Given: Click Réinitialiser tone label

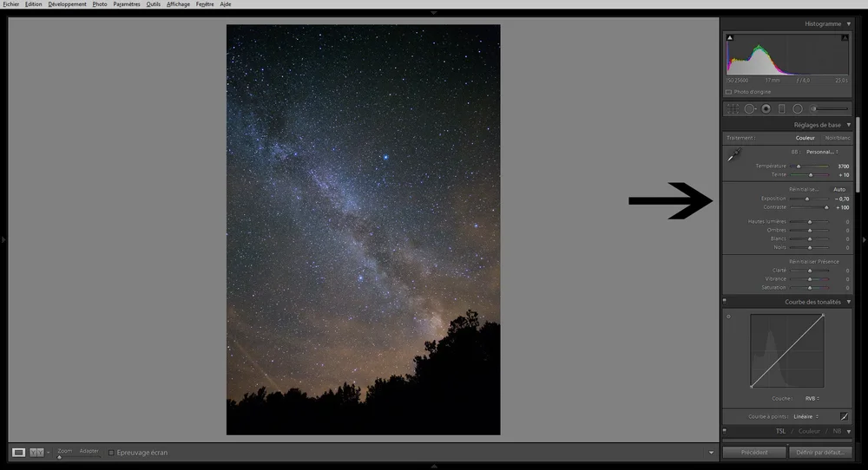Looking at the screenshot, I should pyautogui.click(x=804, y=189).
